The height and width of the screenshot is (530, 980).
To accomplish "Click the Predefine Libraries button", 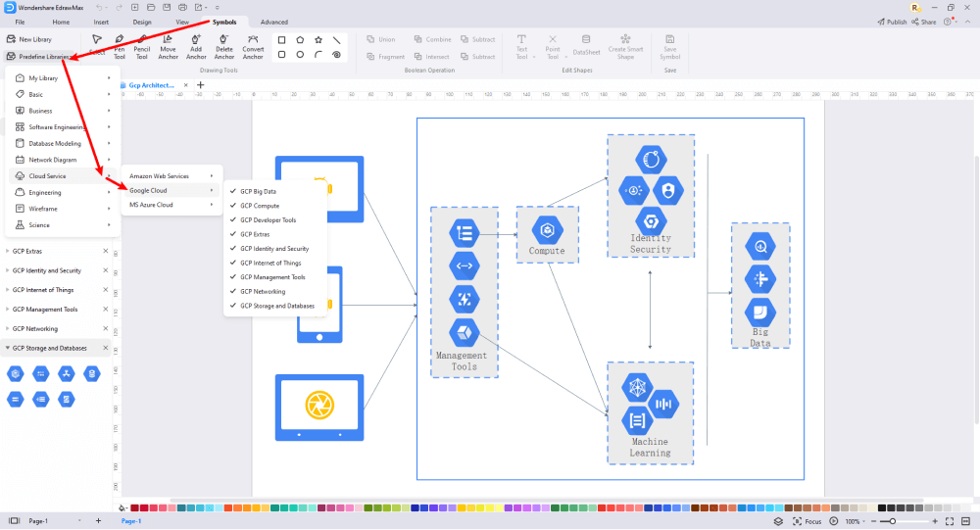I will pyautogui.click(x=39, y=56).
